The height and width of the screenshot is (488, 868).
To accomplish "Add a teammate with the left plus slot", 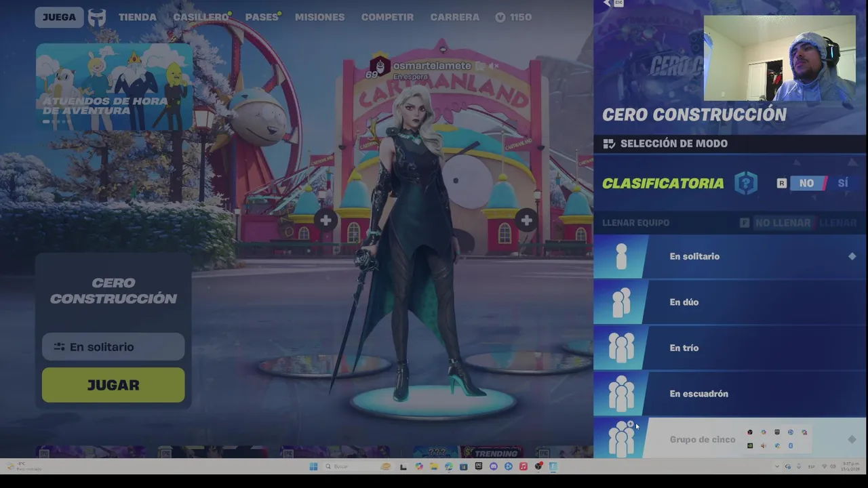I will 325,220.
